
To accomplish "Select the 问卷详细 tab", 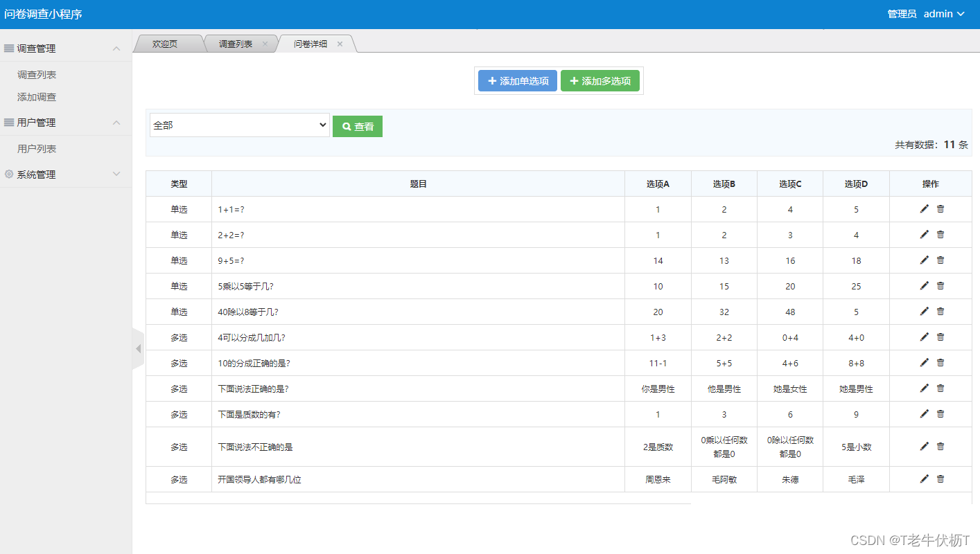I will tap(310, 44).
